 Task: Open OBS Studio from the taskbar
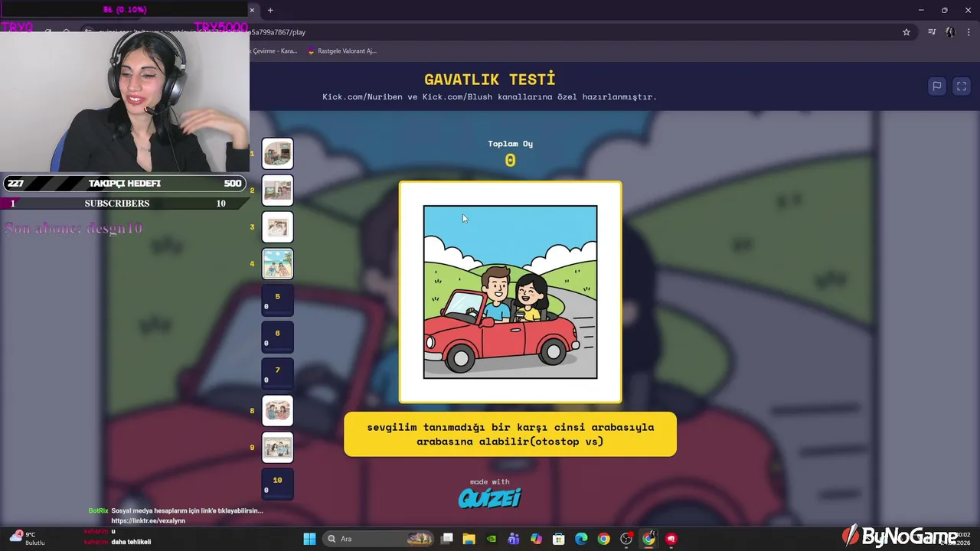(x=626, y=539)
